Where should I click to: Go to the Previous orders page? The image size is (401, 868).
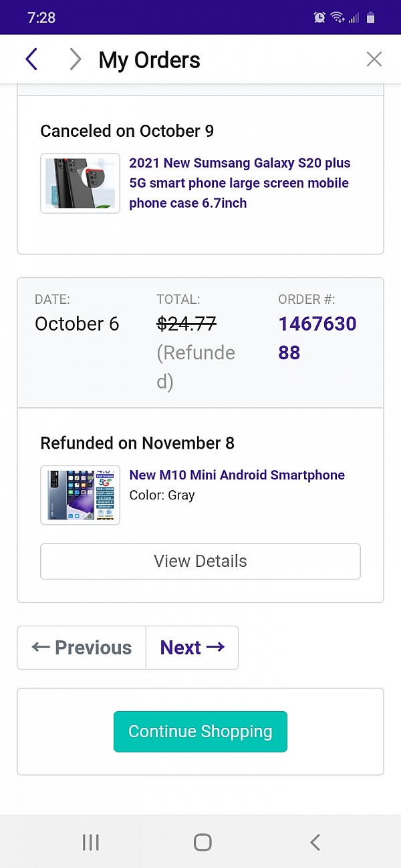tap(82, 648)
